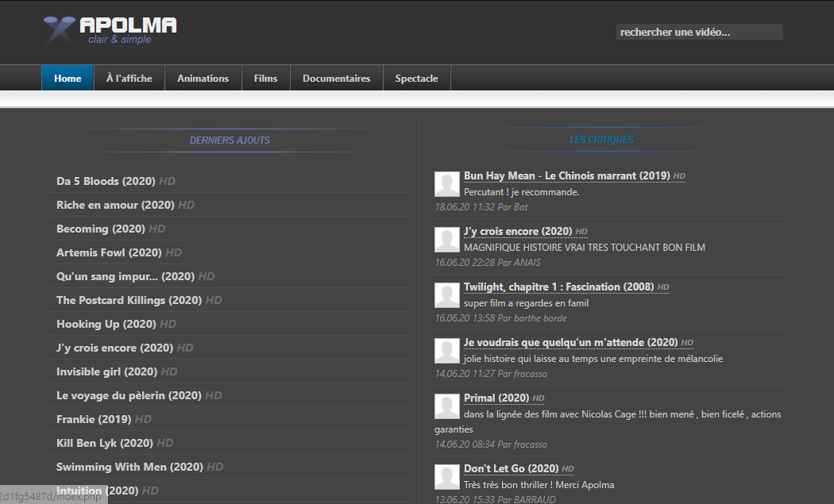834x504 pixels.
Task: Open Artemis Fowl (2020) in the list
Action: click(109, 252)
